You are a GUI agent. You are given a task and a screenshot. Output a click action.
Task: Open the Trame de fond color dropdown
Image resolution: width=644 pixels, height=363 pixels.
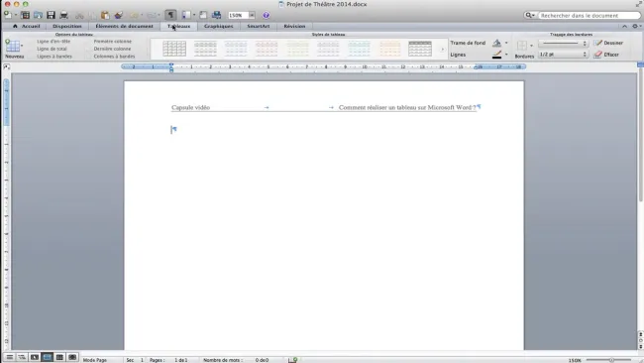[x=506, y=43]
